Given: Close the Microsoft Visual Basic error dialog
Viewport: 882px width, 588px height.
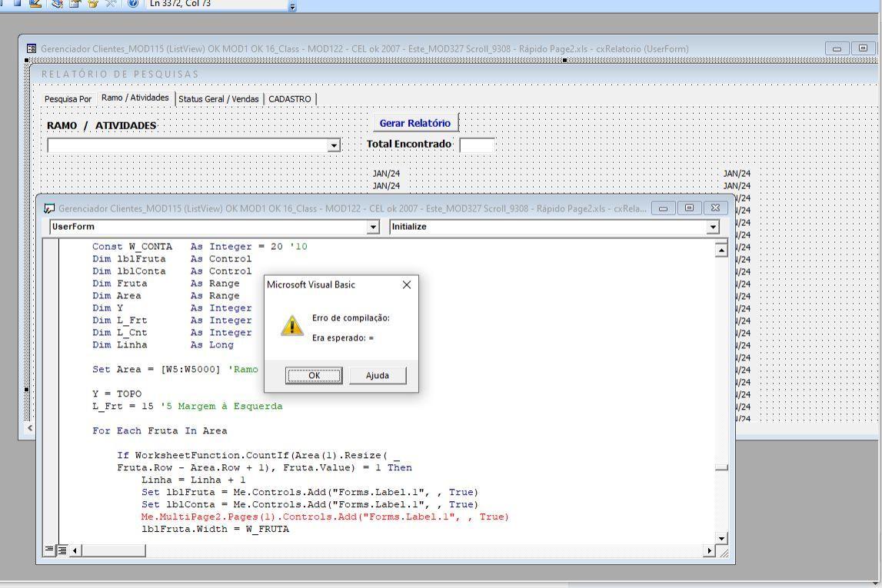Looking at the screenshot, I should [x=407, y=285].
